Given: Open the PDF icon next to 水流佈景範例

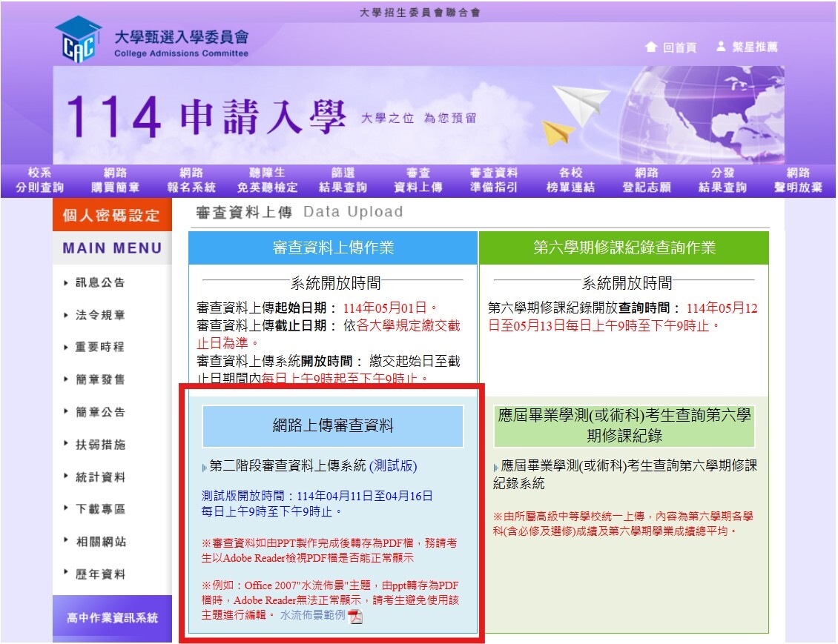Looking at the screenshot, I should (355, 617).
